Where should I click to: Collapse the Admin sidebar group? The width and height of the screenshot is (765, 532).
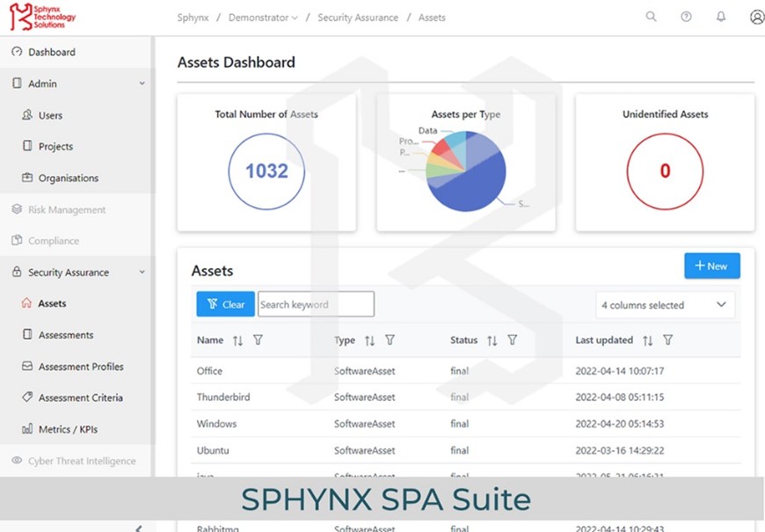pos(142,84)
